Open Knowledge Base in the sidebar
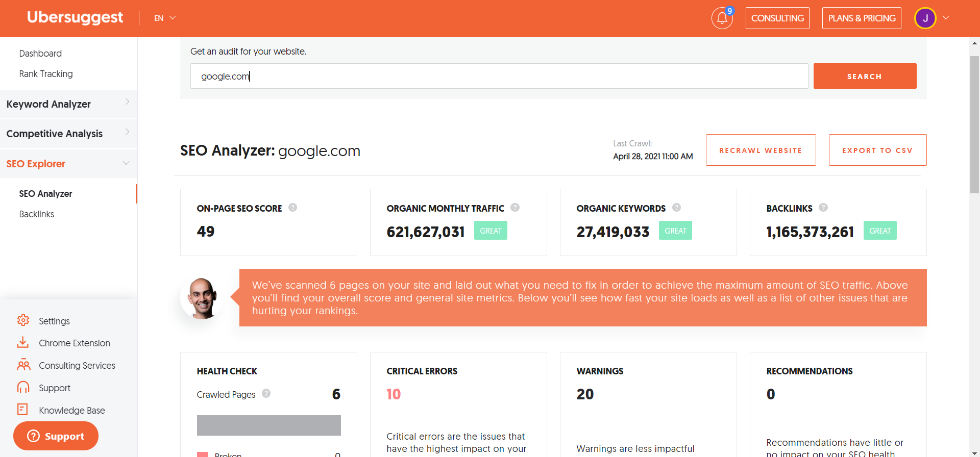980x457 pixels. 72,411
